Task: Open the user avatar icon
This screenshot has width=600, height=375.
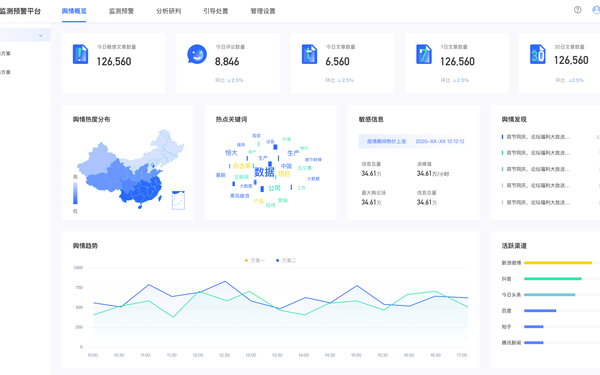Action: (x=596, y=10)
